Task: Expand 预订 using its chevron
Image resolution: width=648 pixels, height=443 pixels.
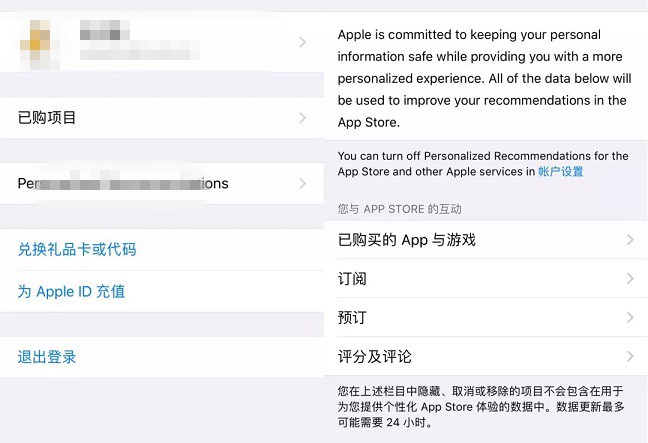Action: point(630,318)
